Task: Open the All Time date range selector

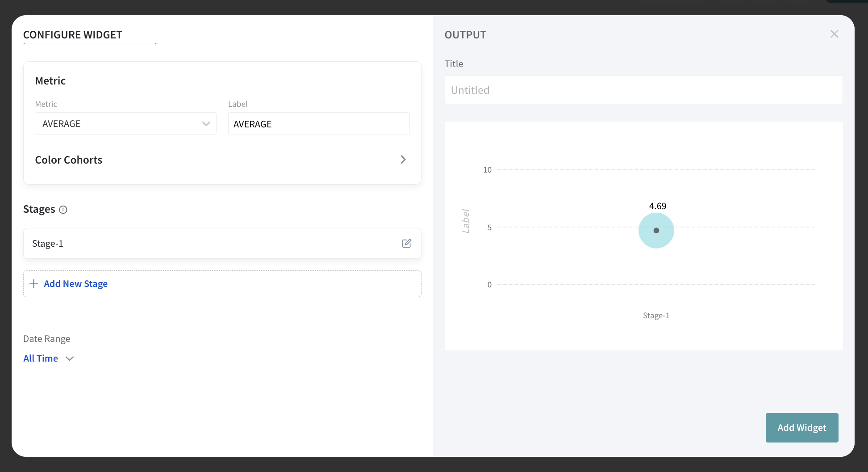Action: tap(41, 358)
